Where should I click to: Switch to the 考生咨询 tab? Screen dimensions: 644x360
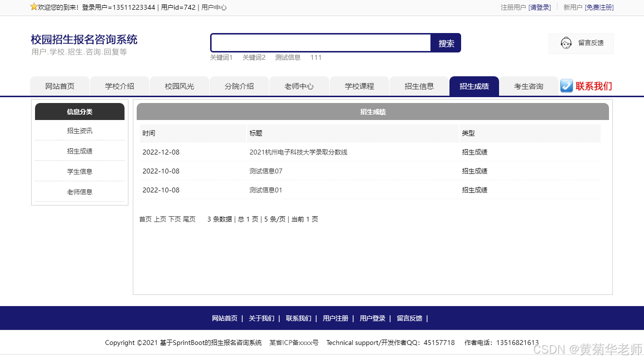point(528,86)
